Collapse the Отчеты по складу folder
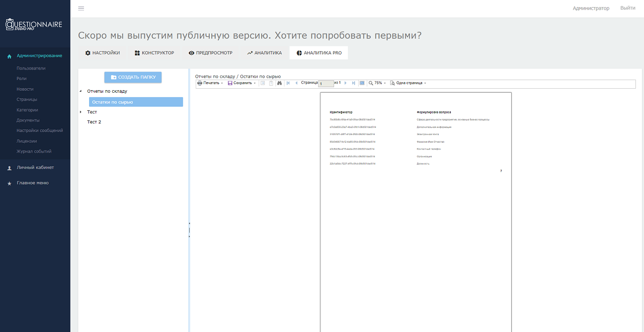Screen dimensions: 644x332 click(80, 91)
